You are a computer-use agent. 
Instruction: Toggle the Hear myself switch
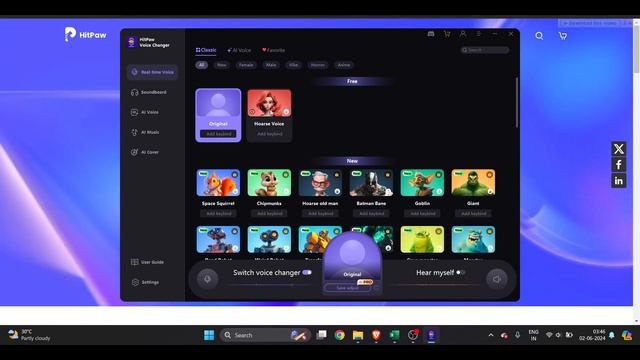coord(460,272)
